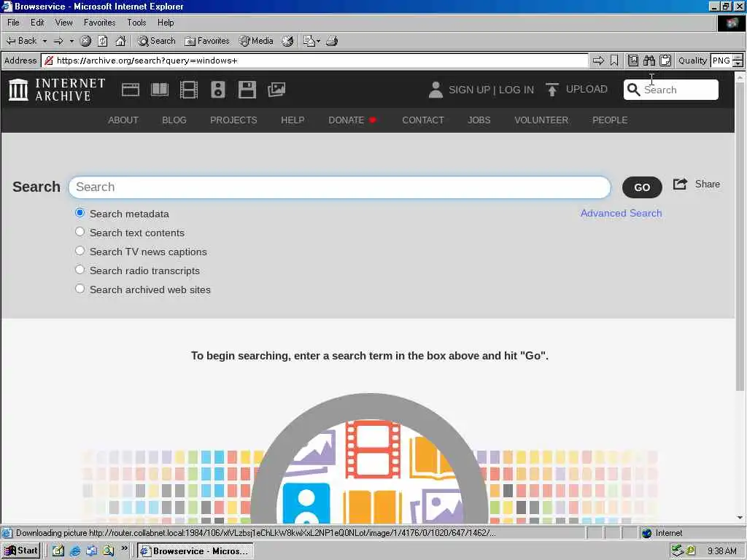
Task: Decrease Quality with the spinner down arrow
Action: [x=738, y=64]
